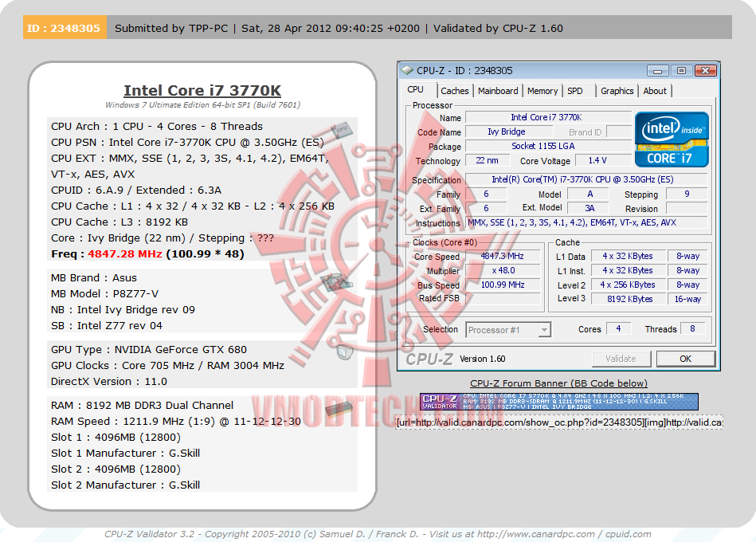
Task: Click the Level 3 16-way value
Action: tap(687, 299)
